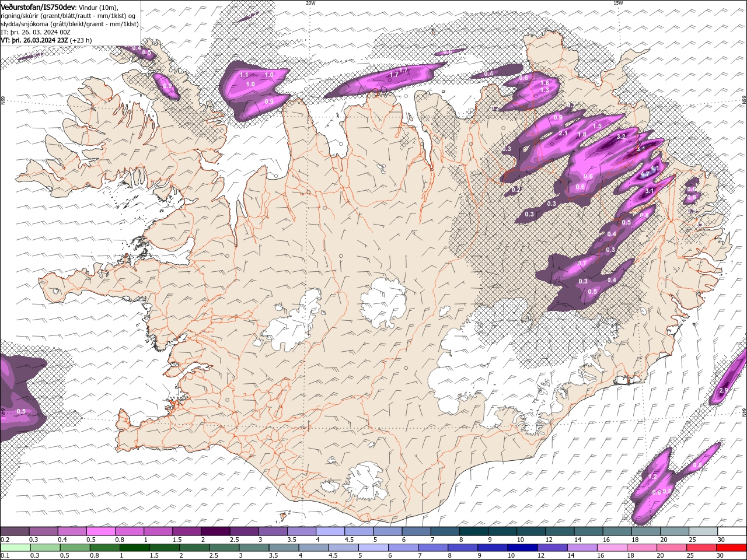The image size is (747, 560).
Task: Click the 1.2 value in the southeast sea
Action: click(x=652, y=477)
